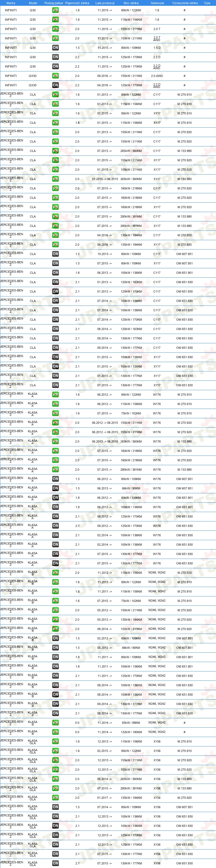Select the Infiniti Q30 115kW / 156KM power cell
The height and width of the screenshot is (868, 216).
(x=131, y=20)
